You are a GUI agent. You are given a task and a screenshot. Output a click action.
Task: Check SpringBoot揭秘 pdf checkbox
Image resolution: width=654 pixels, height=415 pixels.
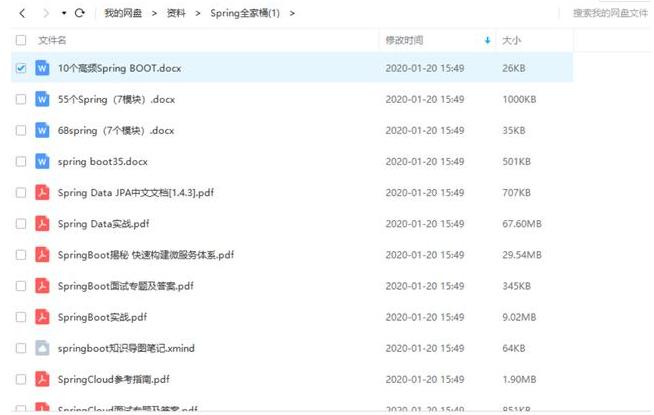click(21, 255)
